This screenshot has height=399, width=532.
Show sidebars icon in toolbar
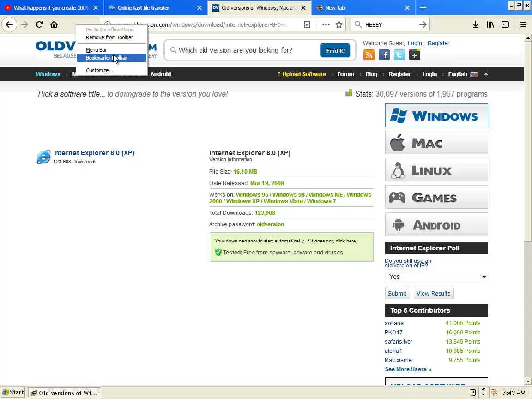coord(505,24)
